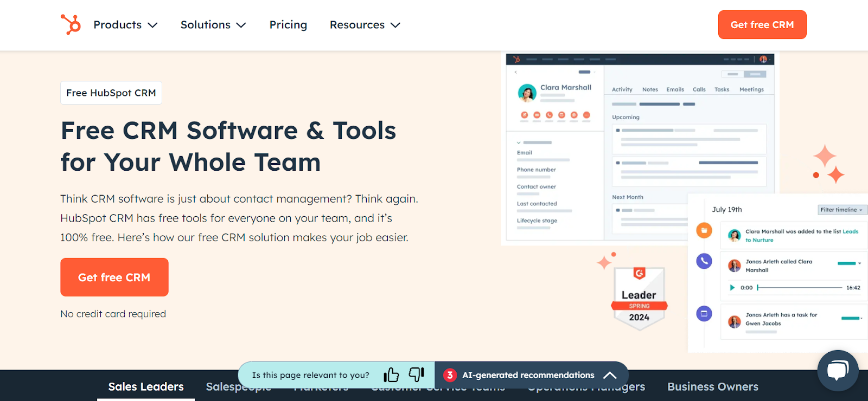Open the live chat widget
Image resolution: width=868 pixels, height=401 pixels.
tap(838, 371)
